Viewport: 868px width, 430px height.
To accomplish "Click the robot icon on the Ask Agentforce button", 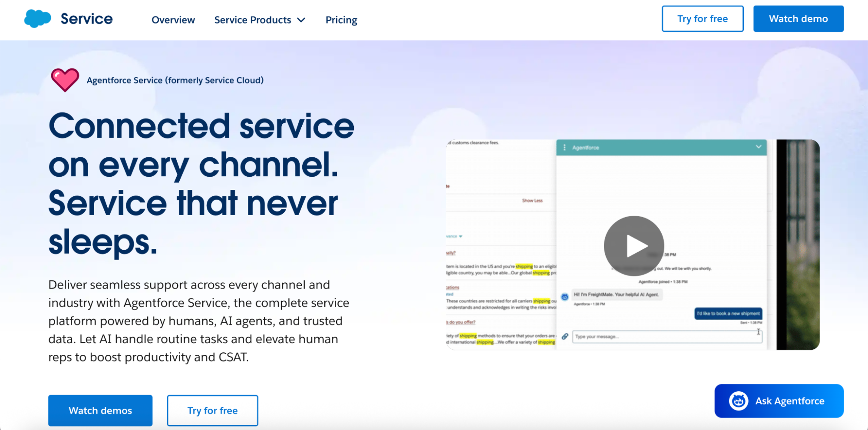I will (x=739, y=401).
